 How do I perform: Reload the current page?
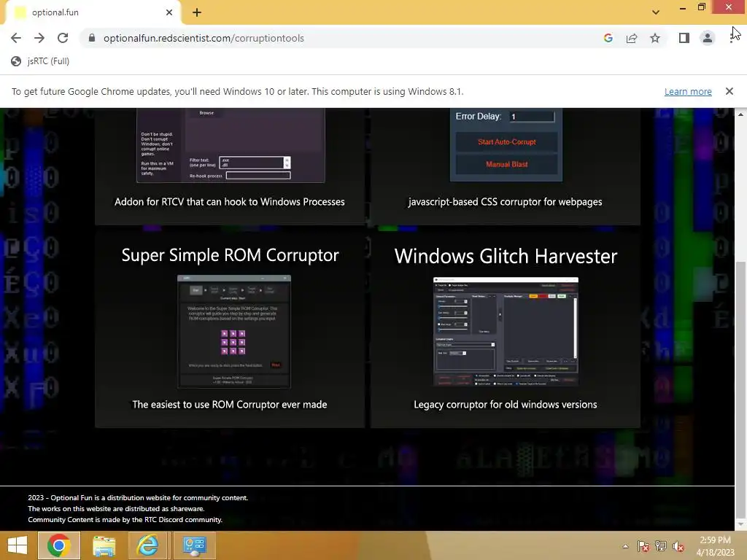pyautogui.click(x=63, y=38)
